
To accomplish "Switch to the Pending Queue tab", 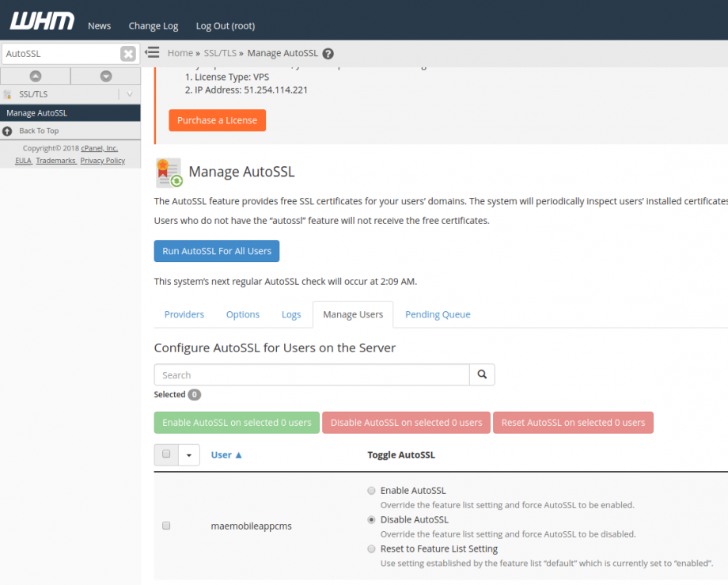I will pos(438,314).
